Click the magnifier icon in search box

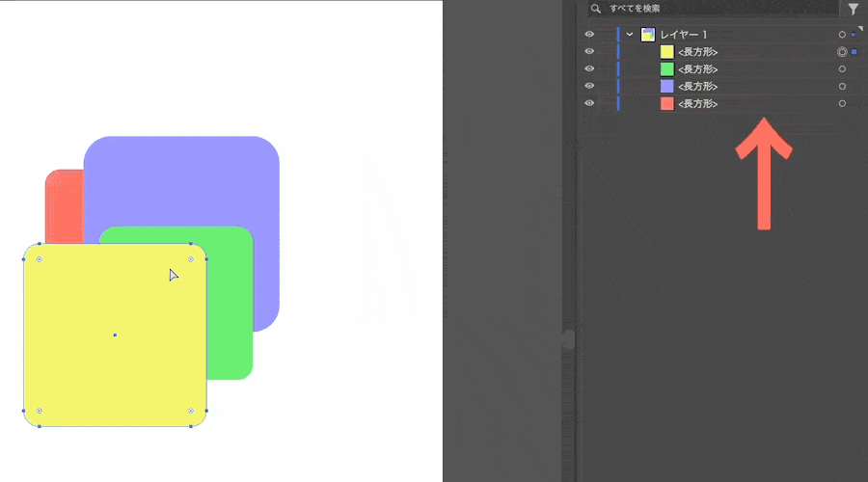point(596,9)
